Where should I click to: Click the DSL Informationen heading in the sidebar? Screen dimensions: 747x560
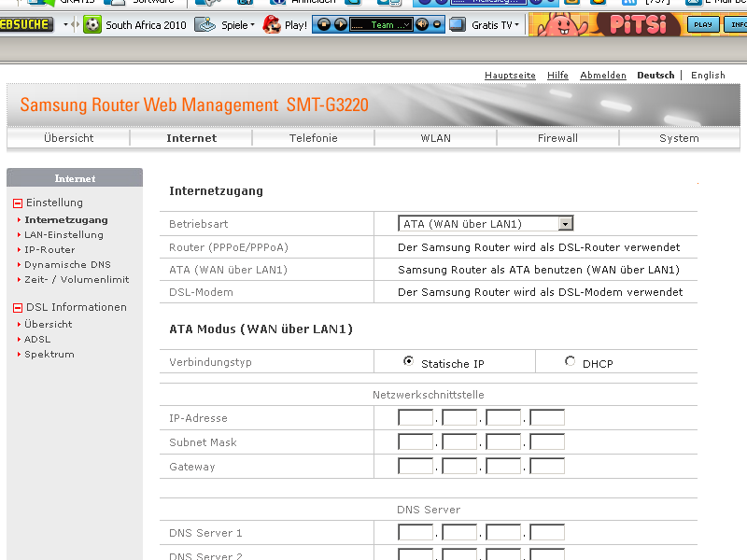coord(77,308)
